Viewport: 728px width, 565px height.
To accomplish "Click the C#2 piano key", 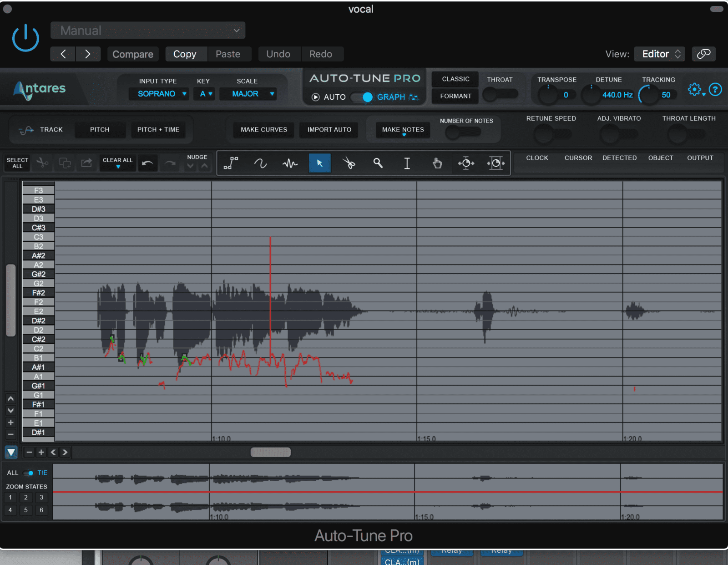I will coord(38,339).
